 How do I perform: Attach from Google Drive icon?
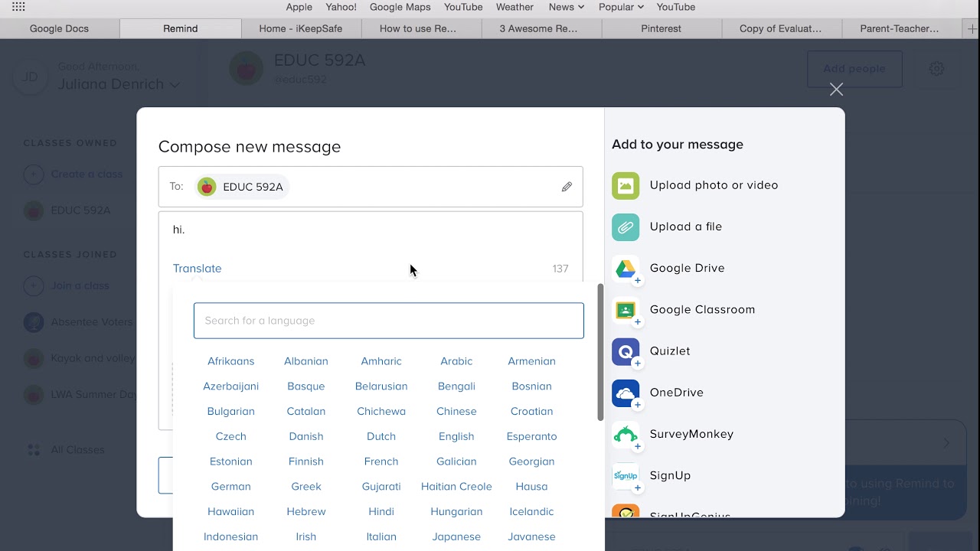(626, 269)
